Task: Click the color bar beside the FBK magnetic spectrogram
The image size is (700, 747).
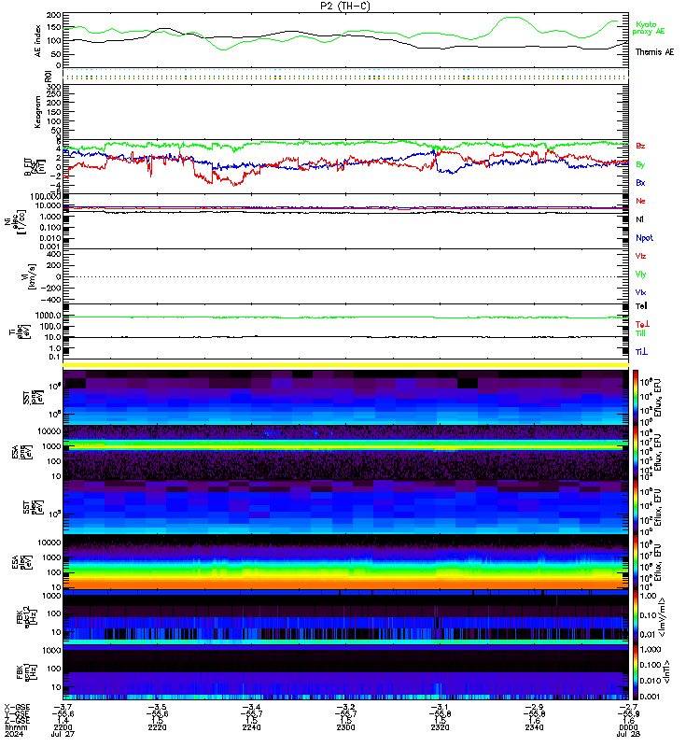Action: [x=636, y=672]
